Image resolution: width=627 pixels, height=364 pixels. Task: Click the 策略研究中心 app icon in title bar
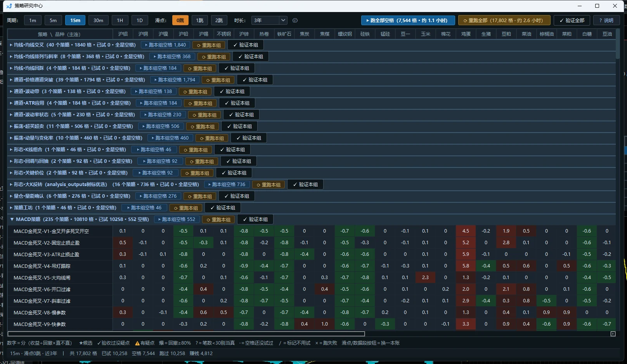click(9, 6)
